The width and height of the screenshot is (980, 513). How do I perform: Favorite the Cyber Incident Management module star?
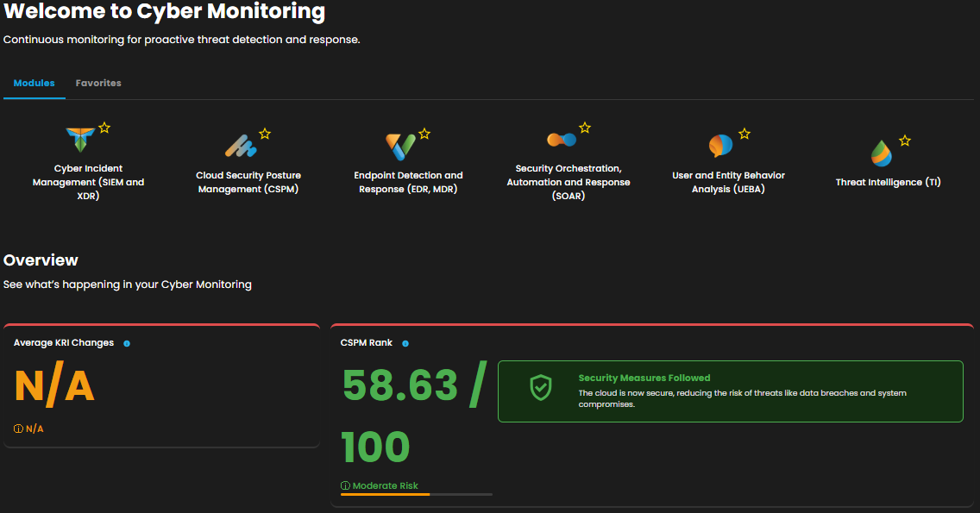tap(104, 128)
